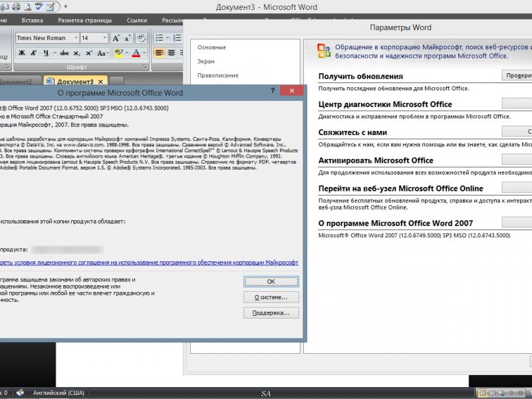Open the license agreement link
The height and width of the screenshot is (399, 532).
(148, 262)
